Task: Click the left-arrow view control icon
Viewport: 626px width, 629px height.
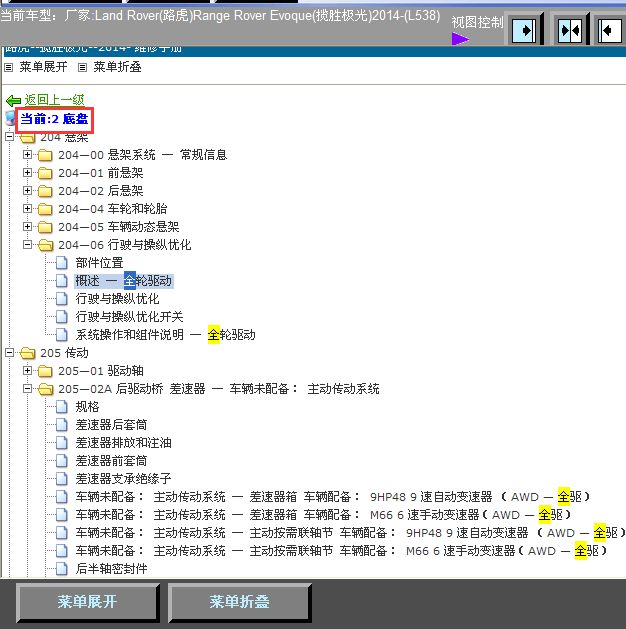Action: [610, 30]
